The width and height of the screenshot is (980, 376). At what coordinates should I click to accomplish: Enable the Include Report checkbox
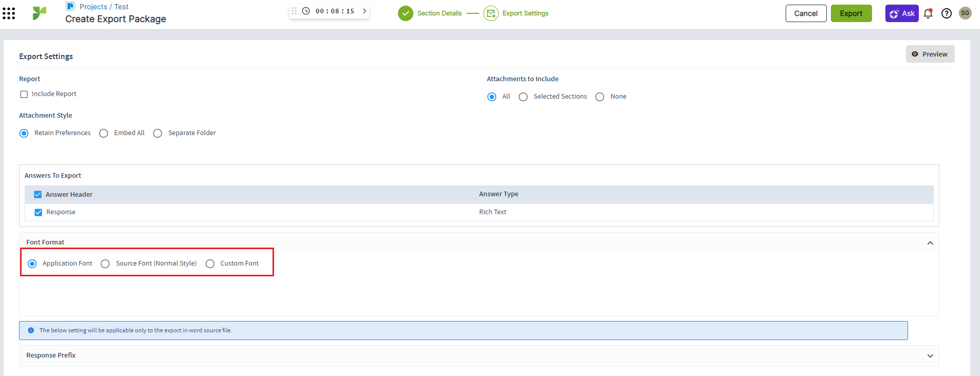24,95
